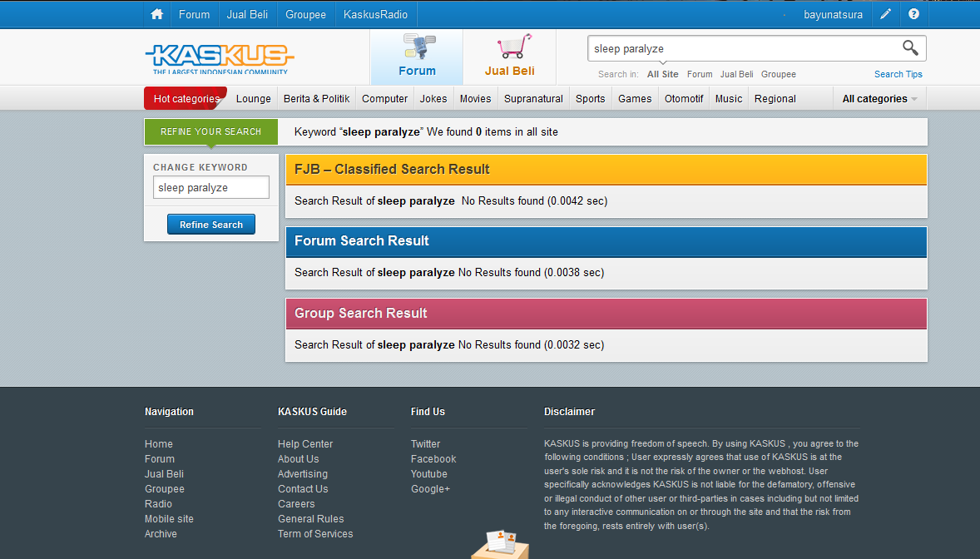Open the General Rules footer link
Image resolution: width=980 pixels, height=559 pixels.
coord(310,519)
